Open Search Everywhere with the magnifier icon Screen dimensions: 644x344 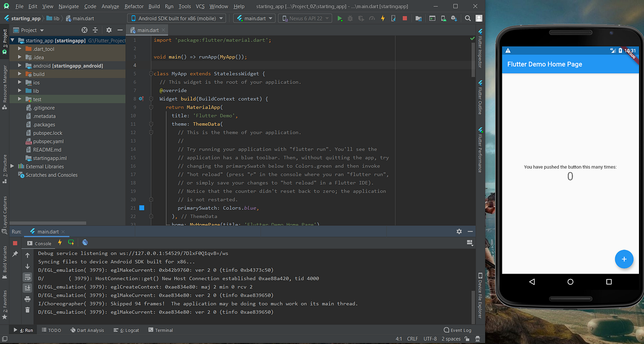click(467, 18)
